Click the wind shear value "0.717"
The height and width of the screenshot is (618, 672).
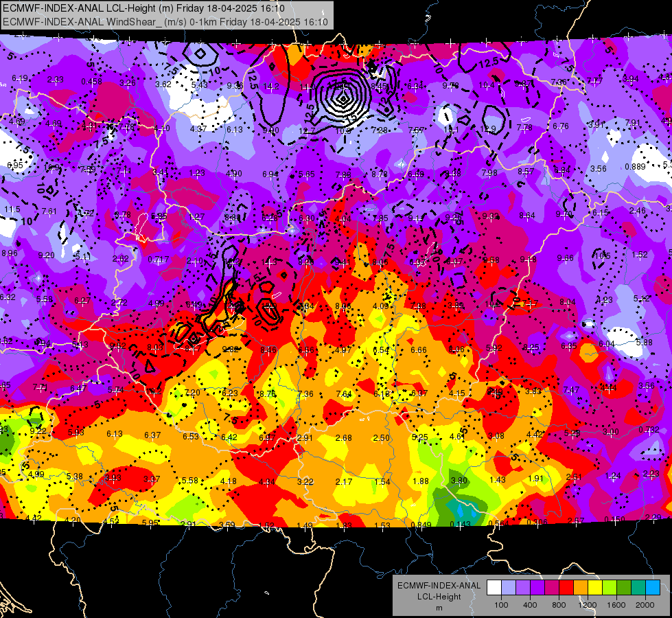coord(158,260)
